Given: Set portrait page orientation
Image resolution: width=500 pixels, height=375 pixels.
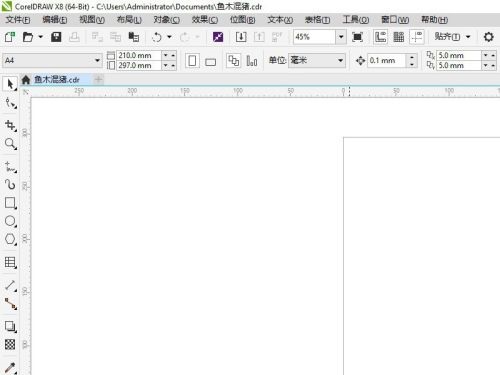Looking at the screenshot, I should pyautogui.click(x=192, y=61).
